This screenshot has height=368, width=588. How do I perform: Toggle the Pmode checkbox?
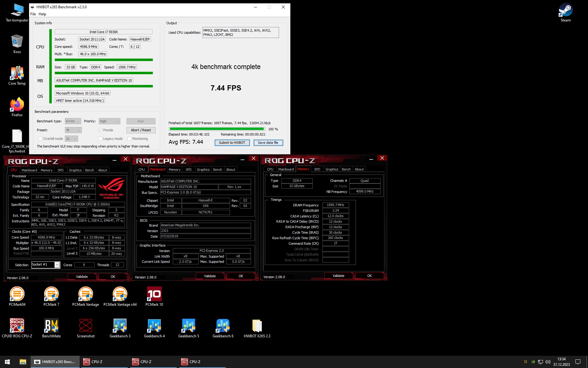(x=100, y=130)
